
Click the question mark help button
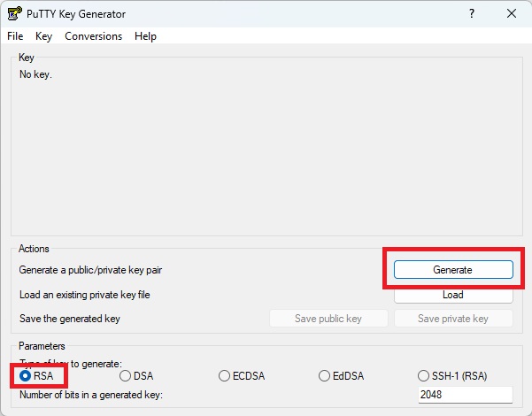(x=472, y=13)
